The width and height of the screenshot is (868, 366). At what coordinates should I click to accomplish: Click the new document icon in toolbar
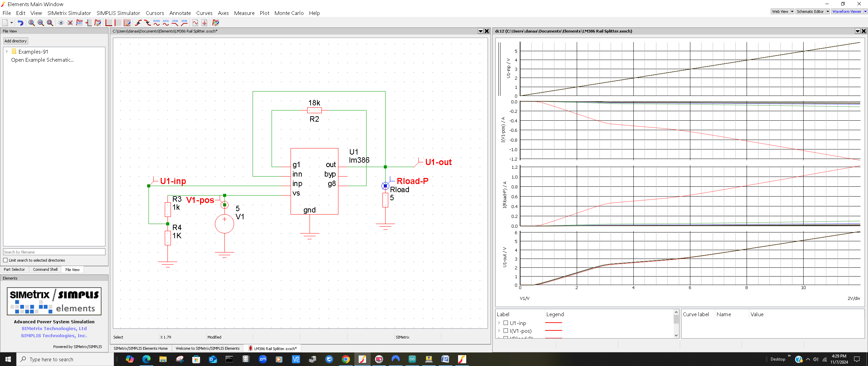tap(5, 23)
